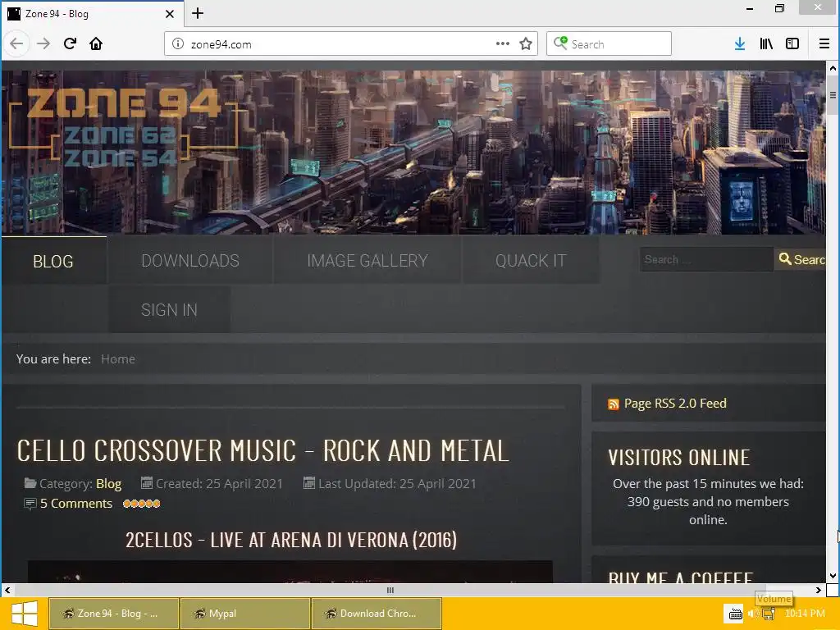Open the IMAGE GALLERY menu item
This screenshot has height=630, width=840.
tap(367, 261)
